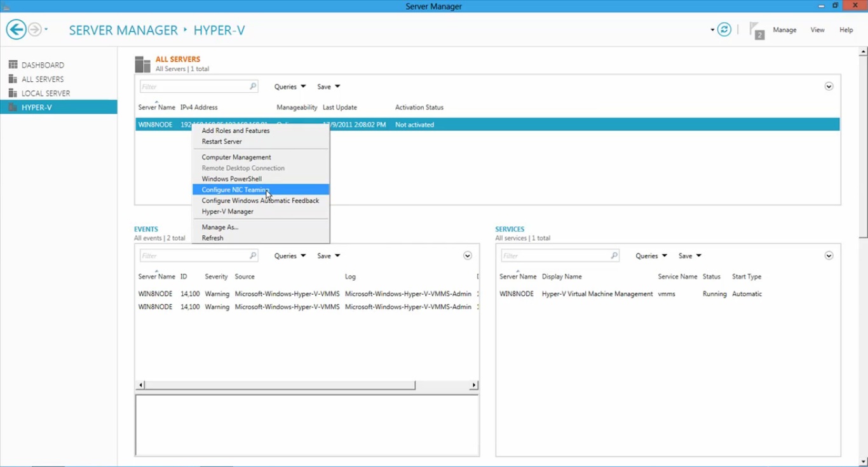
Task: Launch Windows PowerShell from context menu
Action: pyautogui.click(x=261, y=179)
